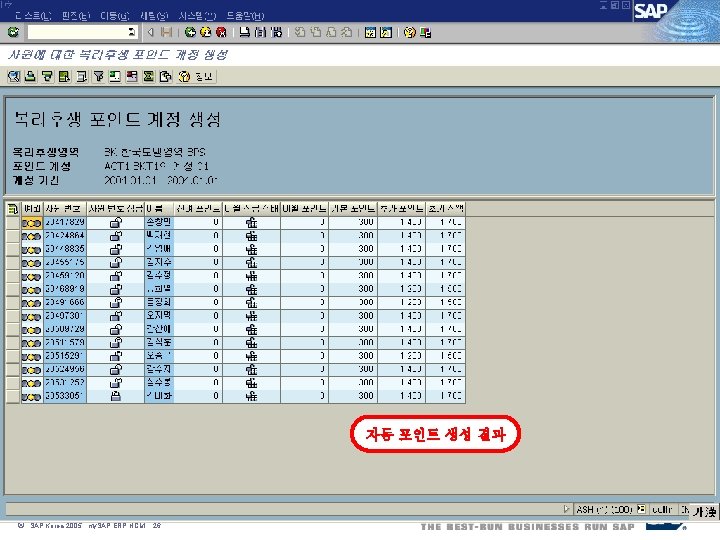
Task: Click the select-all icon at table corner
Action: (13, 209)
